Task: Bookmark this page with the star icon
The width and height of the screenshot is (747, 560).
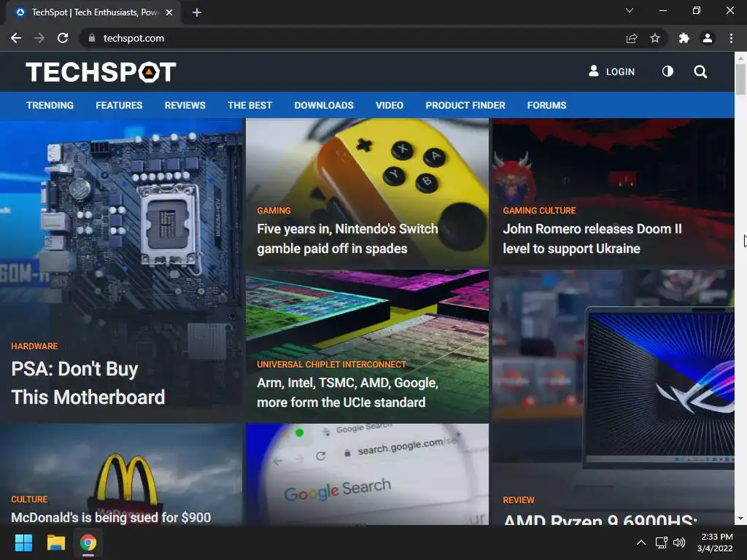Action: click(x=655, y=38)
